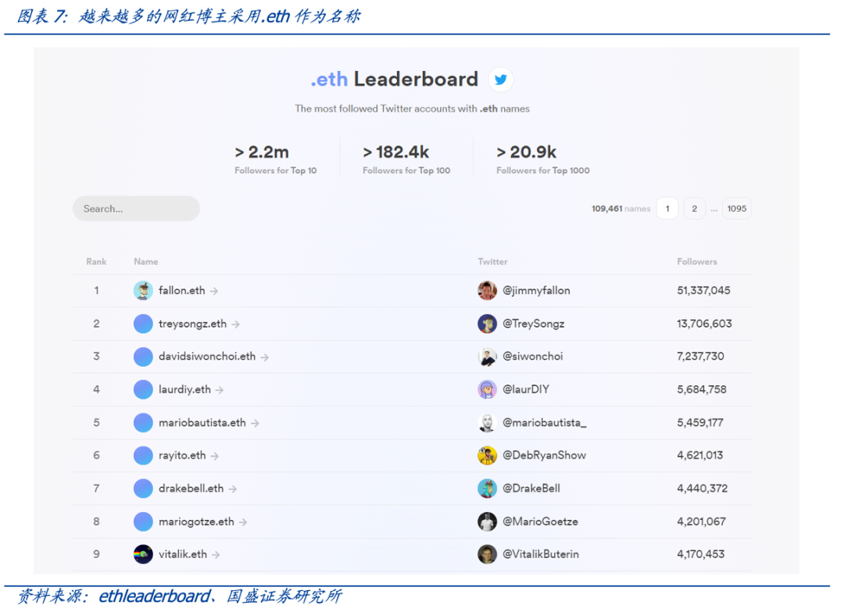Screen dimensions: 844x616
Task: Click the @TreySongz profile picture
Action: click(x=487, y=324)
